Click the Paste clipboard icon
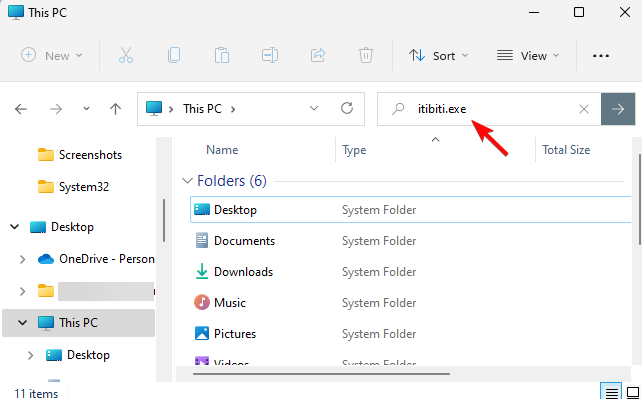The image size is (642, 399). pyautogui.click(x=222, y=55)
